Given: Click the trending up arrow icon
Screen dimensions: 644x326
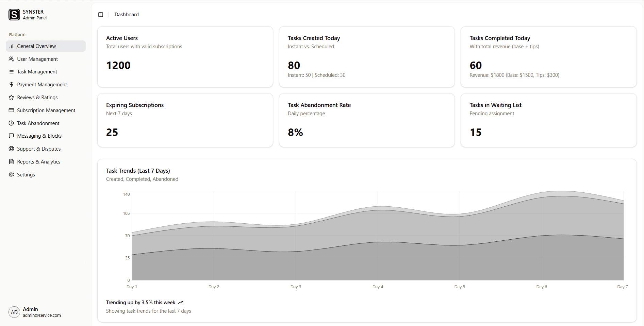Looking at the screenshot, I should [181, 302].
